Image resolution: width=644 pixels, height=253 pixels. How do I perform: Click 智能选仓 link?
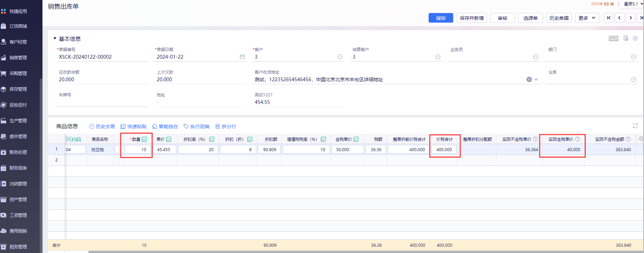165,126
